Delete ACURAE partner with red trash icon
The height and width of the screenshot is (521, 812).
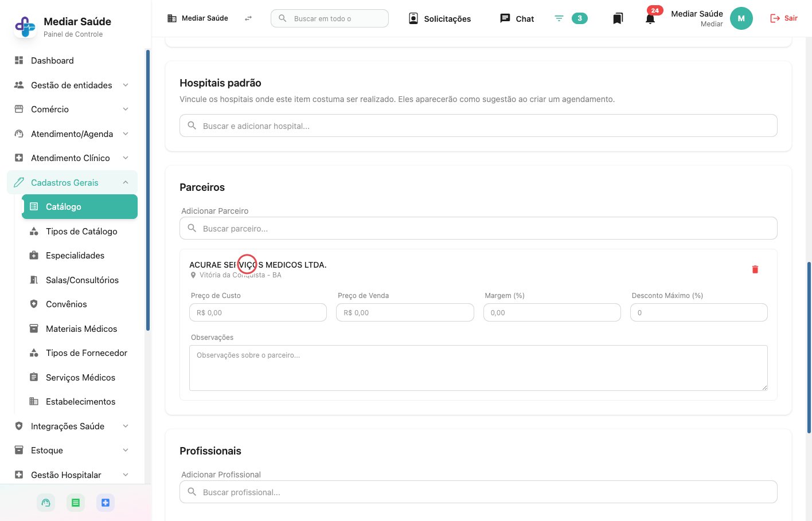click(x=755, y=269)
